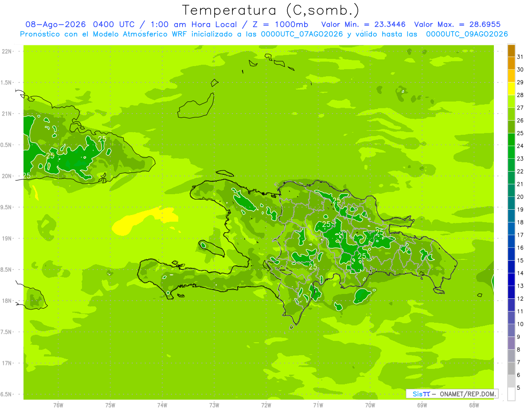Click the colorbar label "17"
This screenshot has height=411, width=532.
point(520,235)
